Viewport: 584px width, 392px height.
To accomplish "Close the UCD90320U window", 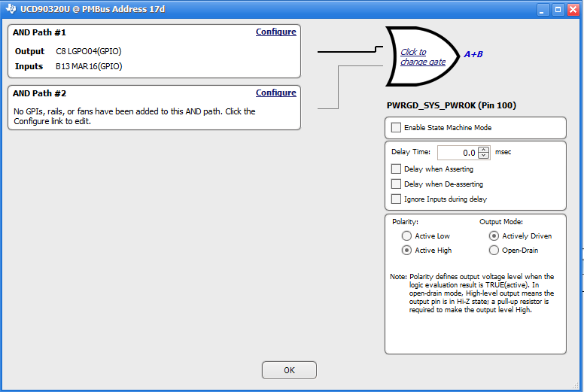I will (573, 9).
